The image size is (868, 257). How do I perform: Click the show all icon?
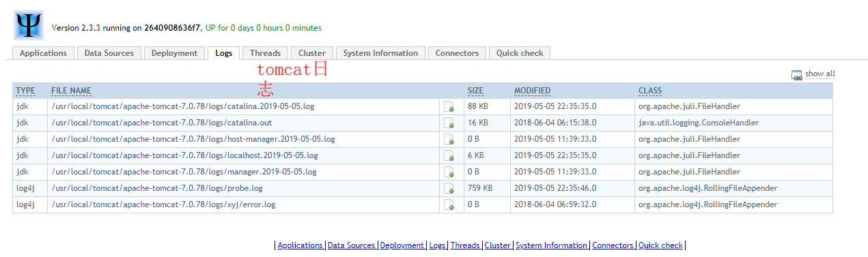pos(796,75)
